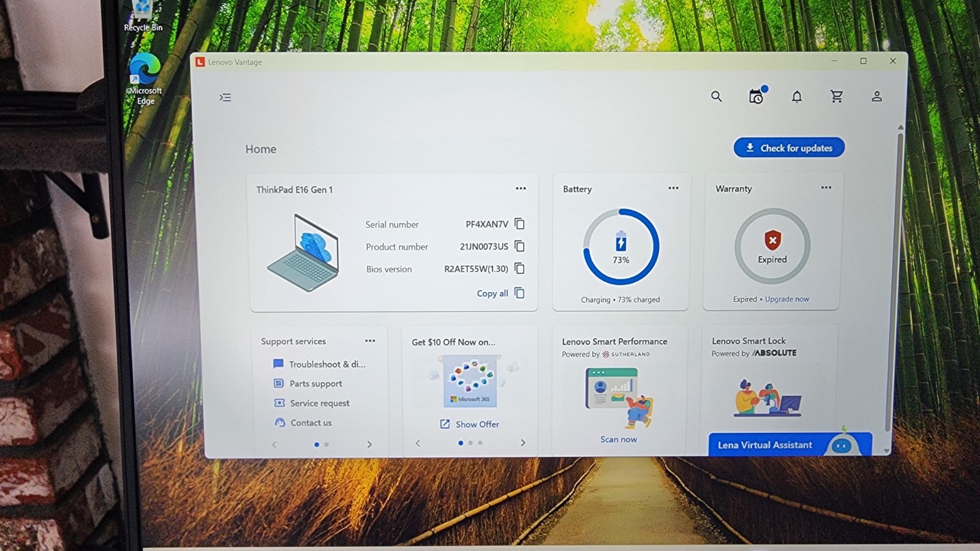
Task: Open the shopping cart icon
Action: click(837, 96)
